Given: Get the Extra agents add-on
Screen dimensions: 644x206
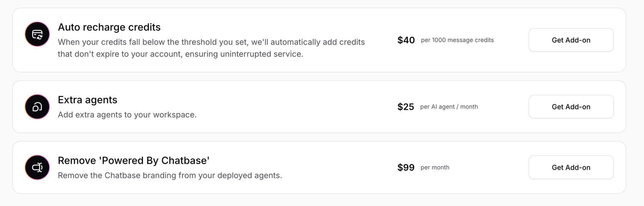Looking at the screenshot, I should (x=571, y=107).
